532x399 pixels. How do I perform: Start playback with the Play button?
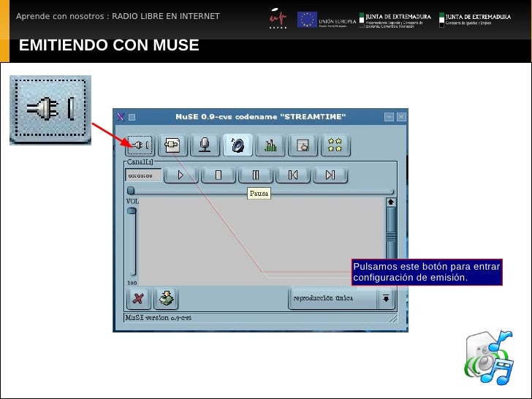pyautogui.click(x=180, y=175)
